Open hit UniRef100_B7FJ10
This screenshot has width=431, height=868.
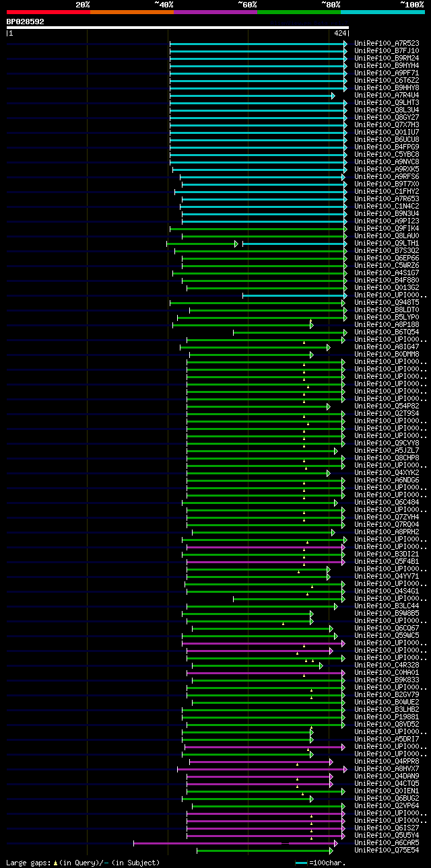[x=387, y=50]
